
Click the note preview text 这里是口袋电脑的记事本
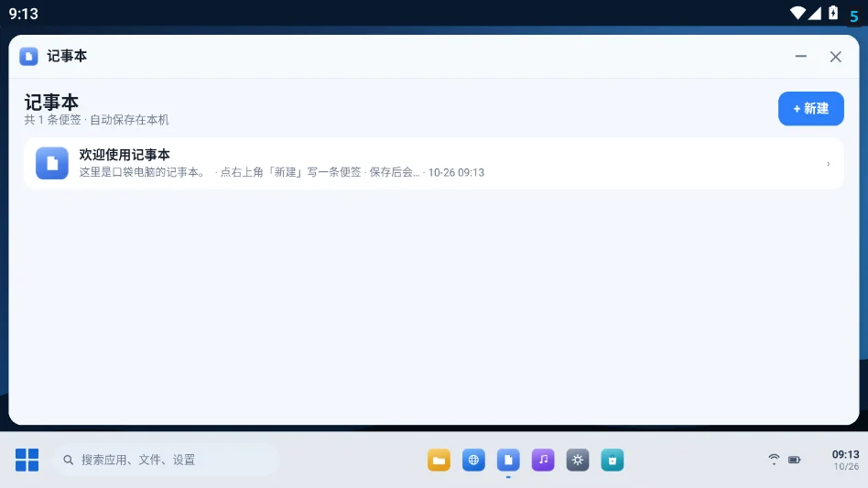(x=142, y=172)
